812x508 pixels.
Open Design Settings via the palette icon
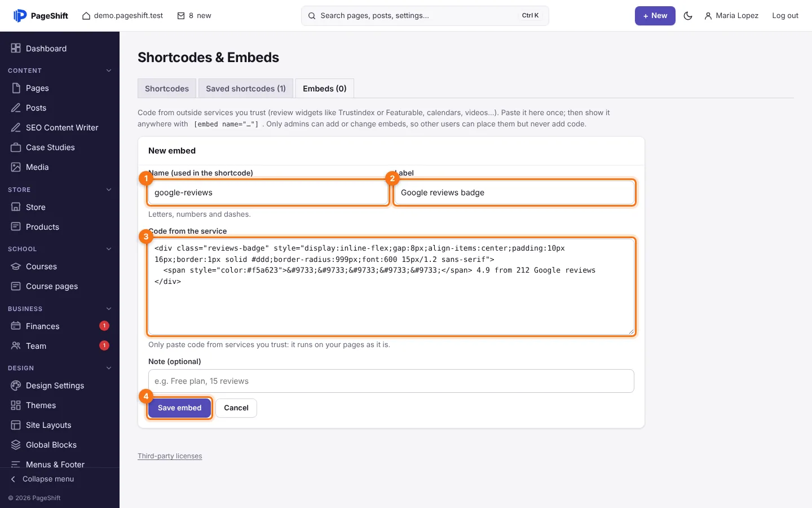(x=16, y=386)
